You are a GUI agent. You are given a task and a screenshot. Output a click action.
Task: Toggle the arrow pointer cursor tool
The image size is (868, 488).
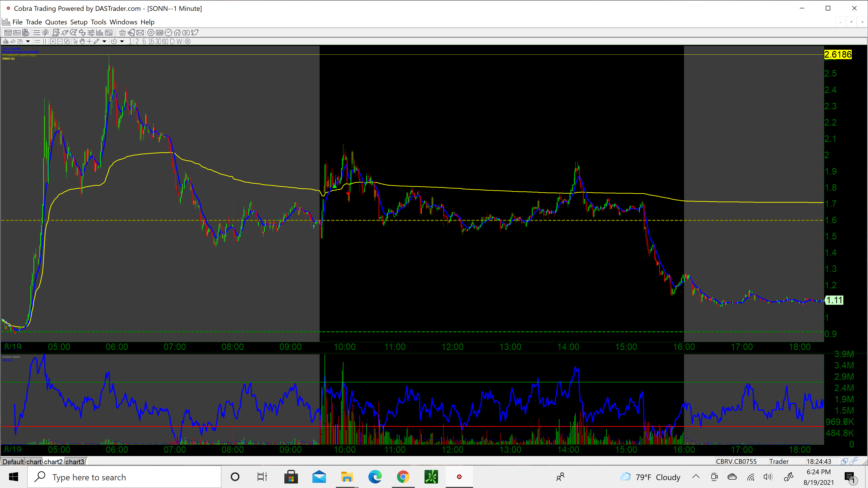(x=75, y=41)
